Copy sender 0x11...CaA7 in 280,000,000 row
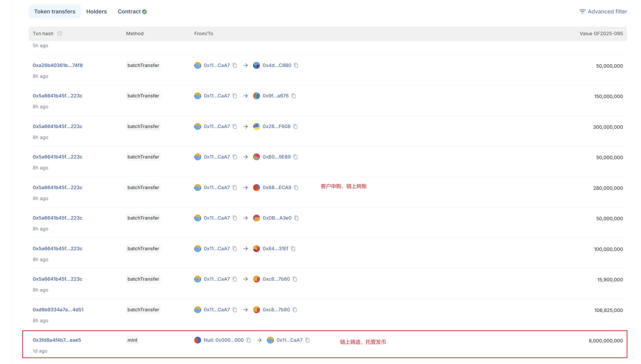 235,188
